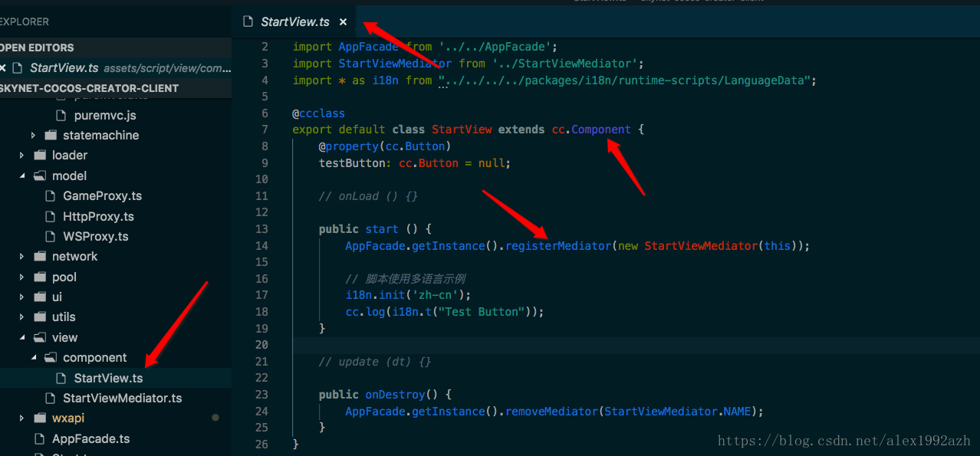The height and width of the screenshot is (456, 980).
Task: Click the statemachine folder icon
Action: [51, 136]
